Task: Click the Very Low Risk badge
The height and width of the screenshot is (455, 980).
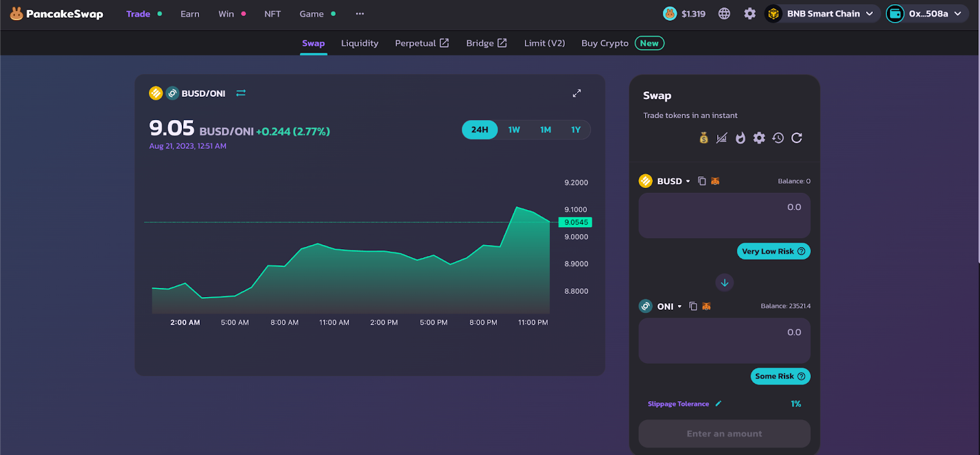Action: pos(773,251)
